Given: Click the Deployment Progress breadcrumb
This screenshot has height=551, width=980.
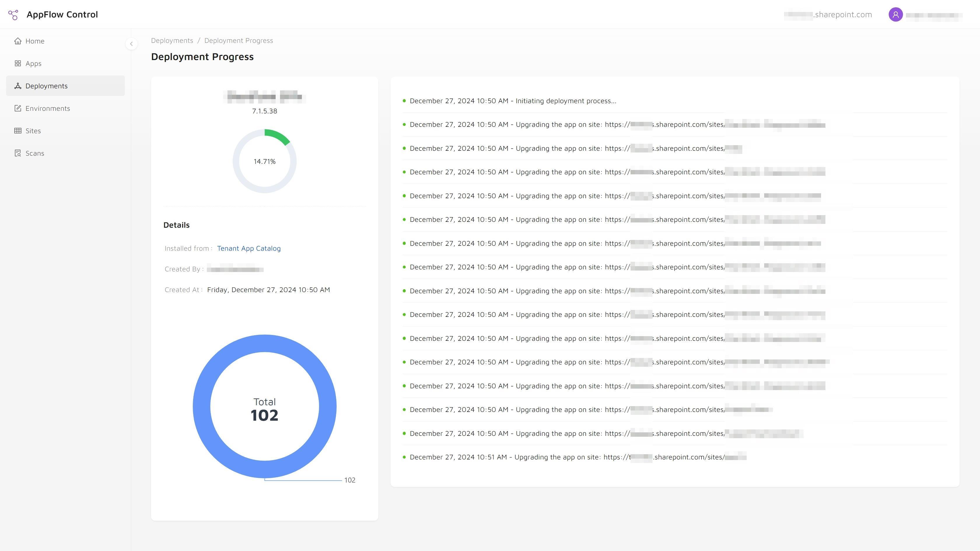Looking at the screenshot, I should [239, 41].
